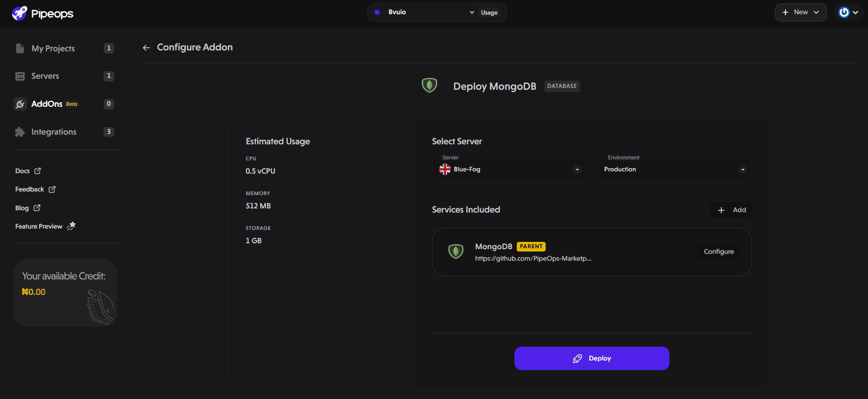
Task: Click the wallet illustration in credit card
Action: [x=101, y=307]
